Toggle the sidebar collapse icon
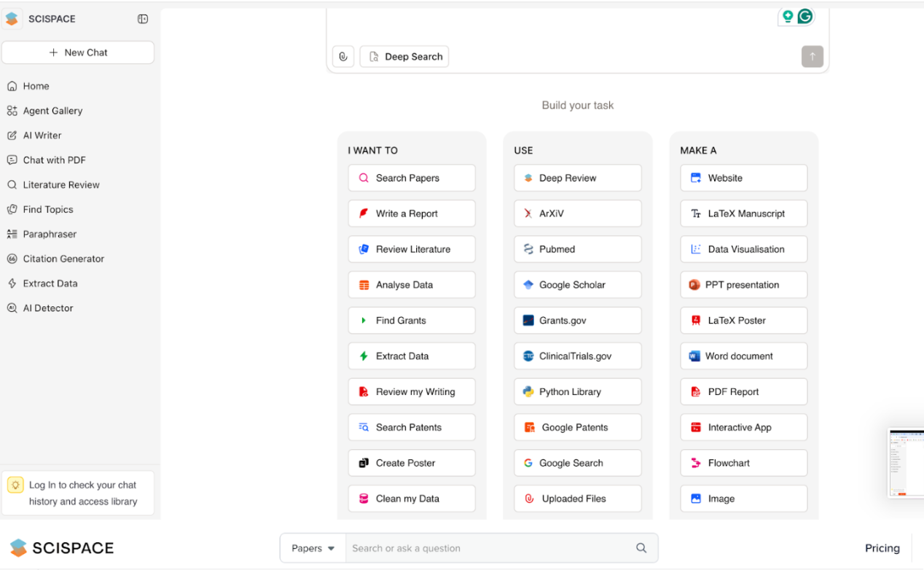This screenshot has width=924, height=570. point(143,19)
